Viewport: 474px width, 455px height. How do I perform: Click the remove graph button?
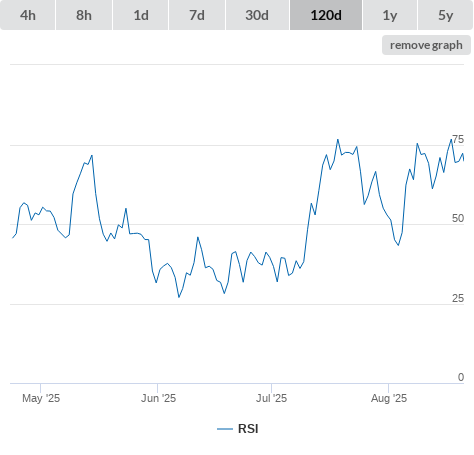(426, 45)
